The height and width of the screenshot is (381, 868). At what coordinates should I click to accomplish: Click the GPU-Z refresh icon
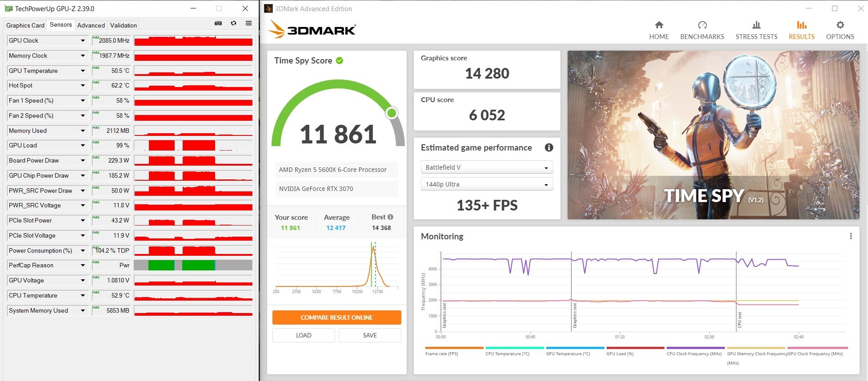tap(233, 23)
